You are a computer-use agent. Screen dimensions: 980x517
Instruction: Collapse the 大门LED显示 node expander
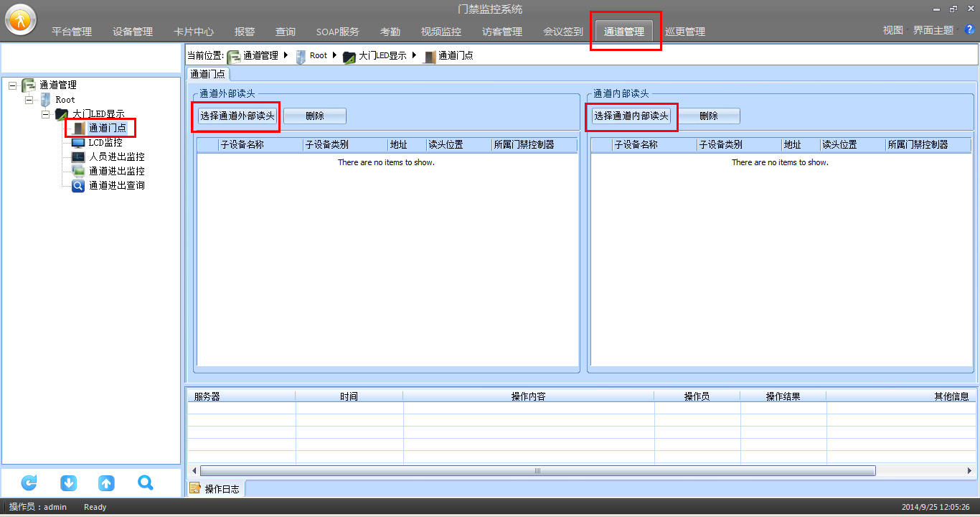pos(45,113)
